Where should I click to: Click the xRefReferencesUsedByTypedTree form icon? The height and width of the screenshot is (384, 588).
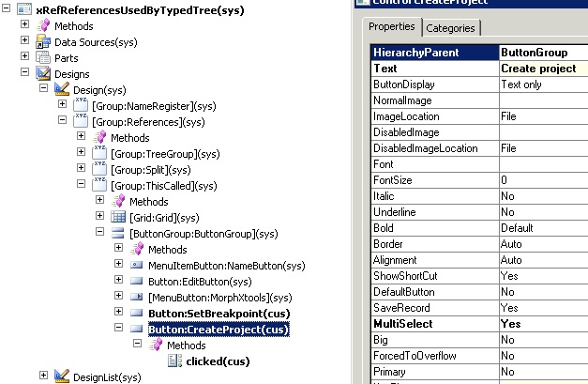point(24,9)
